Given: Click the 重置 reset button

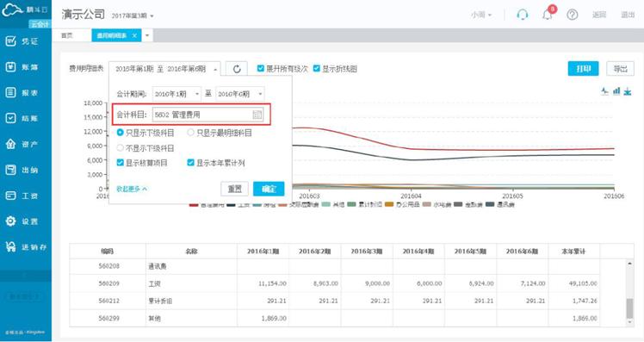Looking at the screenshot, I should (x=234, y=189).
